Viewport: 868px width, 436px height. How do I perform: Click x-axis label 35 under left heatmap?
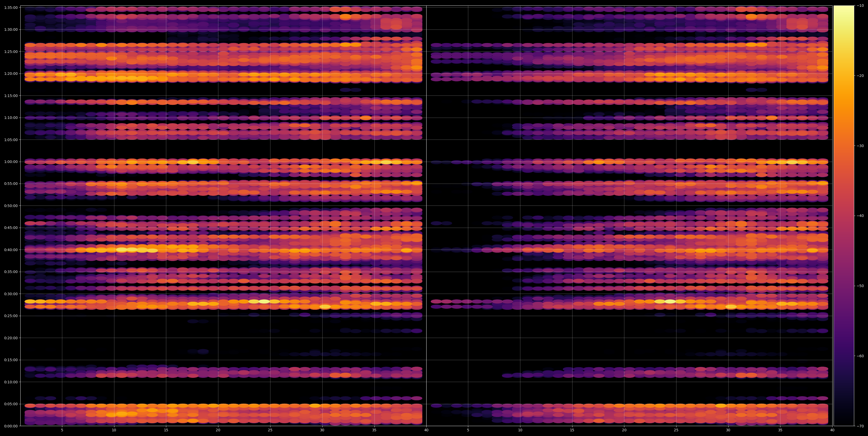374,430
